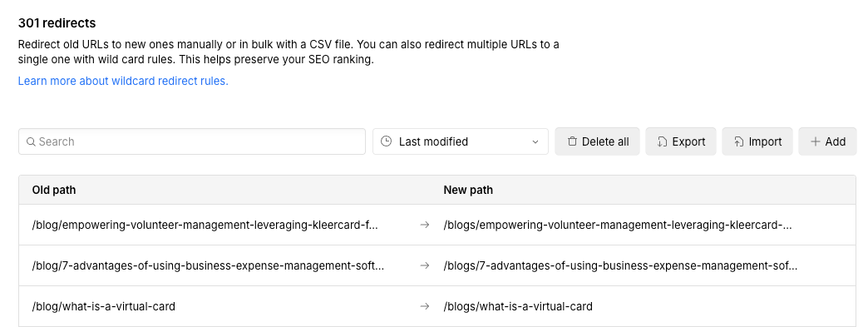Screen dimensions: 868x327
Task: Select new path /blogs/what-is-a-virtual-card
Action: [518, 306]
